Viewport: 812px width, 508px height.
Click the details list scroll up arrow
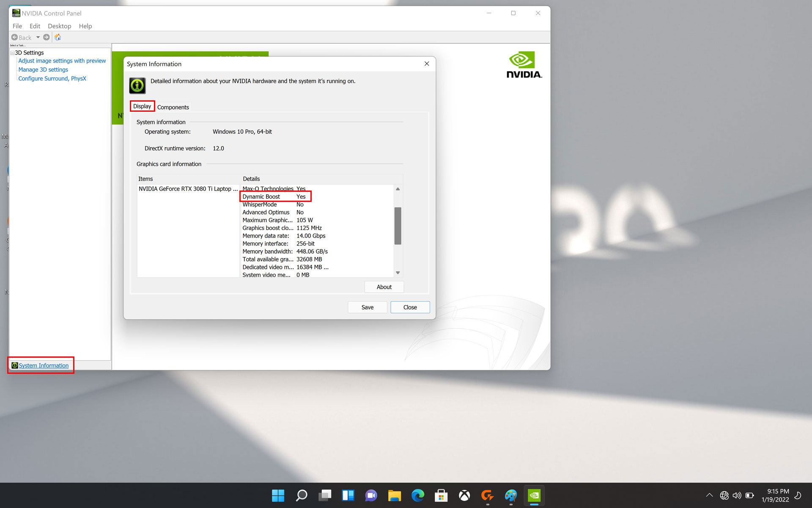[398, 189]
